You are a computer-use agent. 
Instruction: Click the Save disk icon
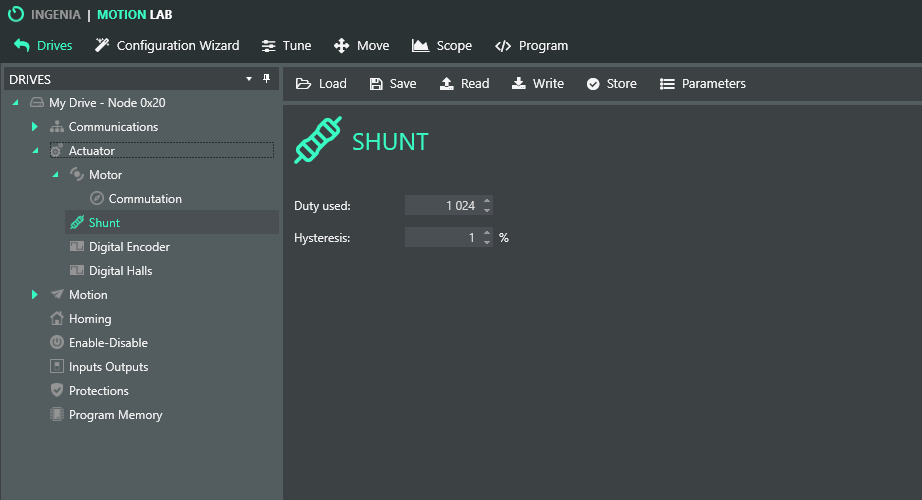tap(376, 84)
